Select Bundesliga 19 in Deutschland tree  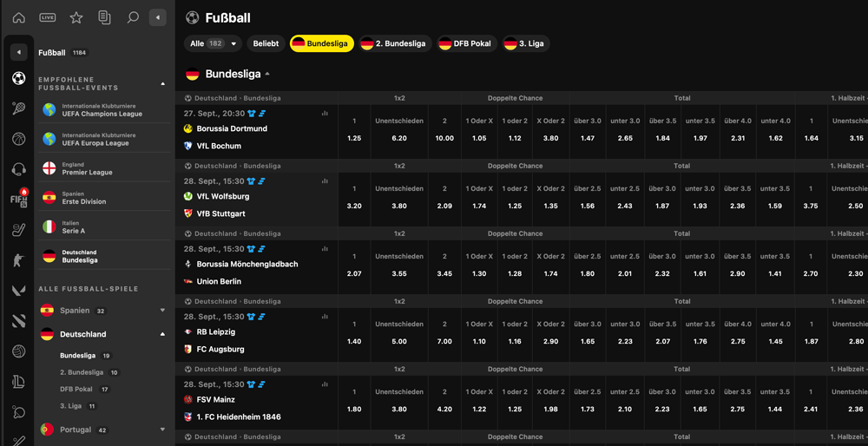click(x=86, y=356)
